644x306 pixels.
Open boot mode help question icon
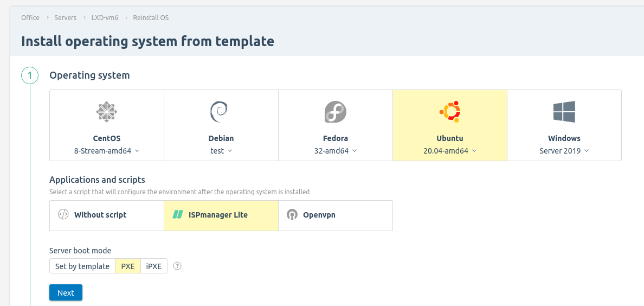(177, 266)
